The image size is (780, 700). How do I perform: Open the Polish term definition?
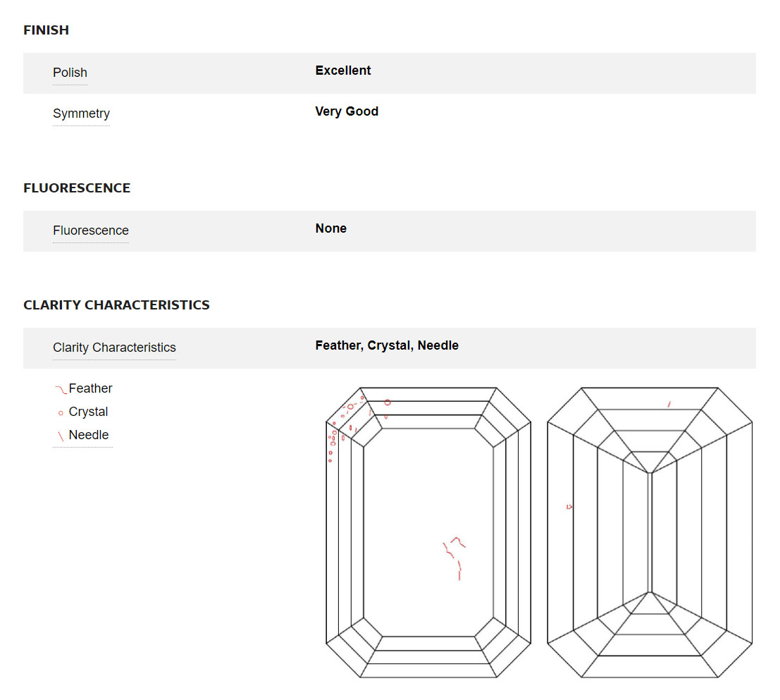[x=70, y=73]
